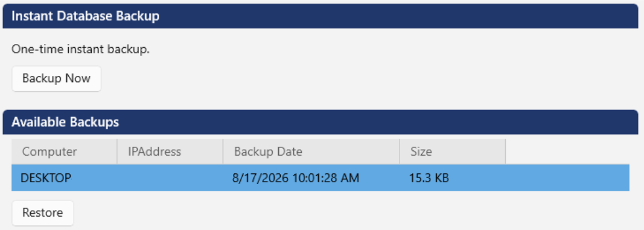Image resolution: width=644 pixels, height=230 pixels.
Task: Click the empty IPAddress cell of DESKTOP row
Action: (170, 178)
